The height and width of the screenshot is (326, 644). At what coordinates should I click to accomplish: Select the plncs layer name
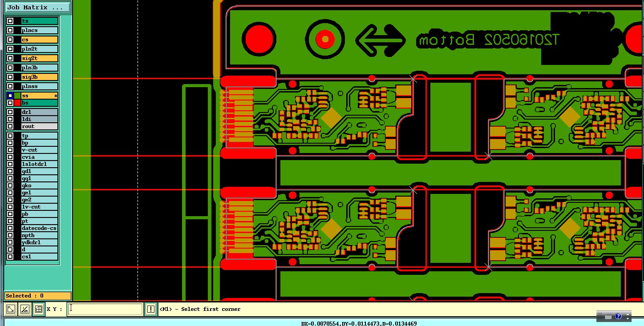pos(40,30)
